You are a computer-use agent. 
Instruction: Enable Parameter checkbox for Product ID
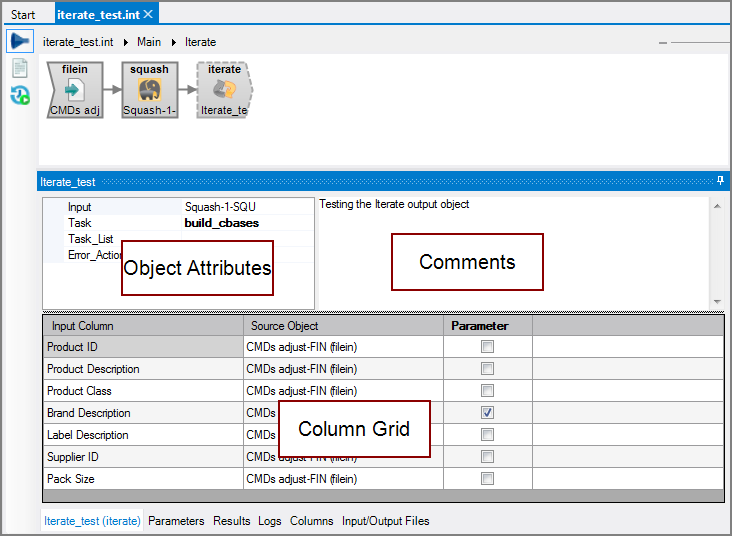pos(487,347)
